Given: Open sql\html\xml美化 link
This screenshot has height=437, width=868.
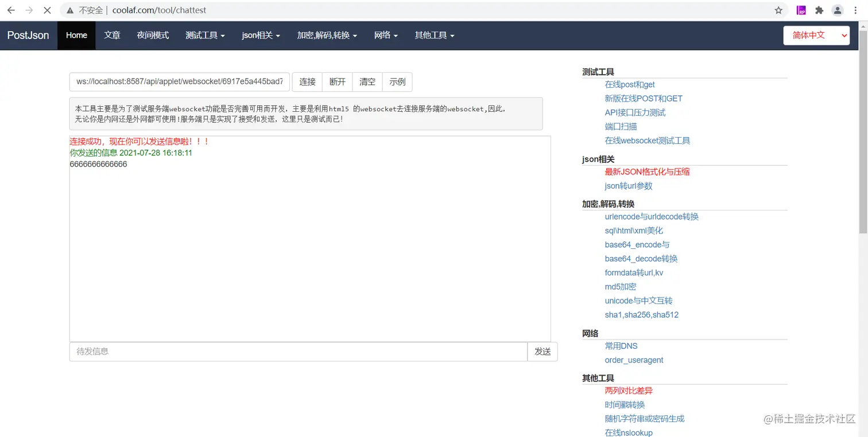Looking at the screenshot, I should (634, 231).
